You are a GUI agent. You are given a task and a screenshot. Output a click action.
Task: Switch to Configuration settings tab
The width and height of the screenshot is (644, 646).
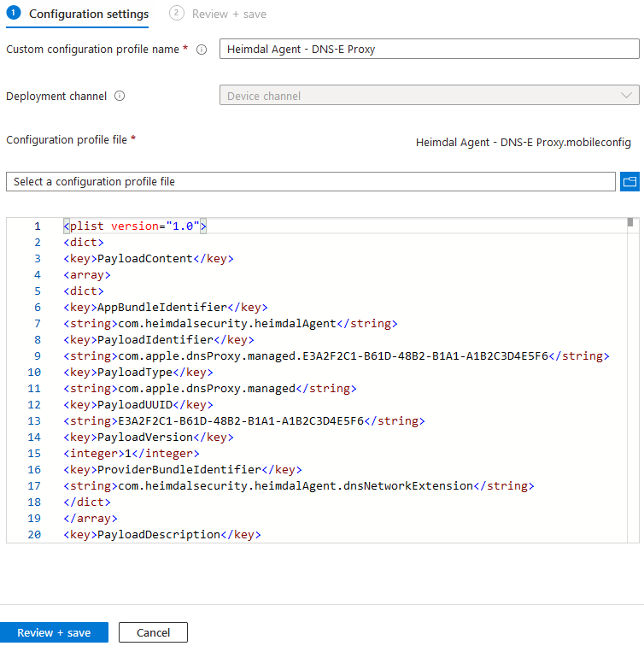coord(78,14)
